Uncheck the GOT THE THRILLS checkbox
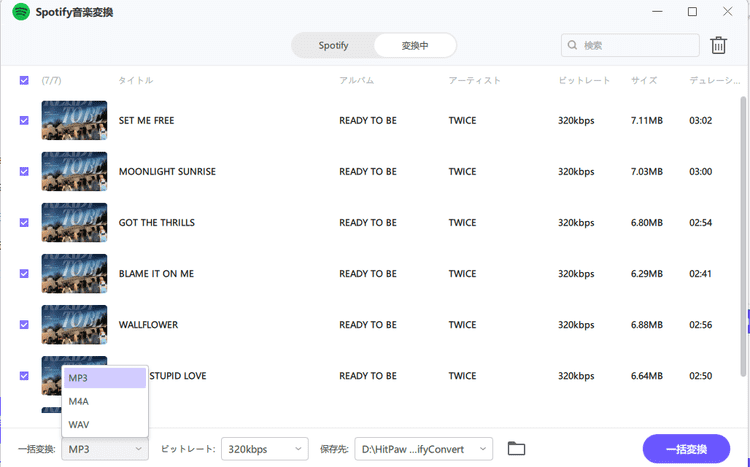 (24, 222)
